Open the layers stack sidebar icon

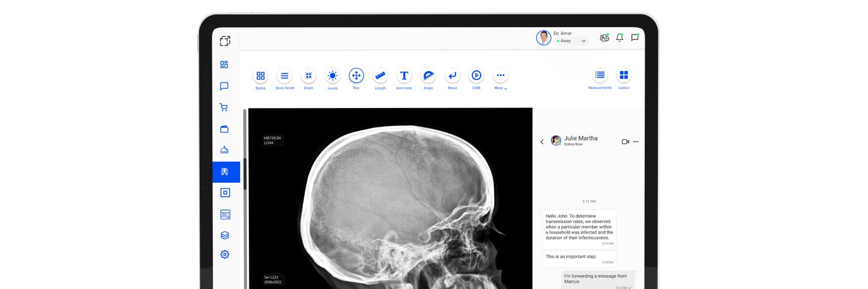225,235
